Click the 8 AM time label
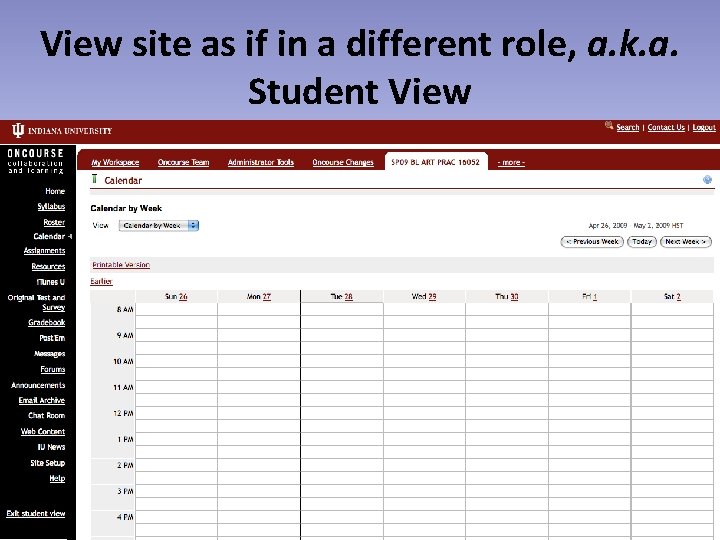Viewport: 720px width, 540px height. 125,310
